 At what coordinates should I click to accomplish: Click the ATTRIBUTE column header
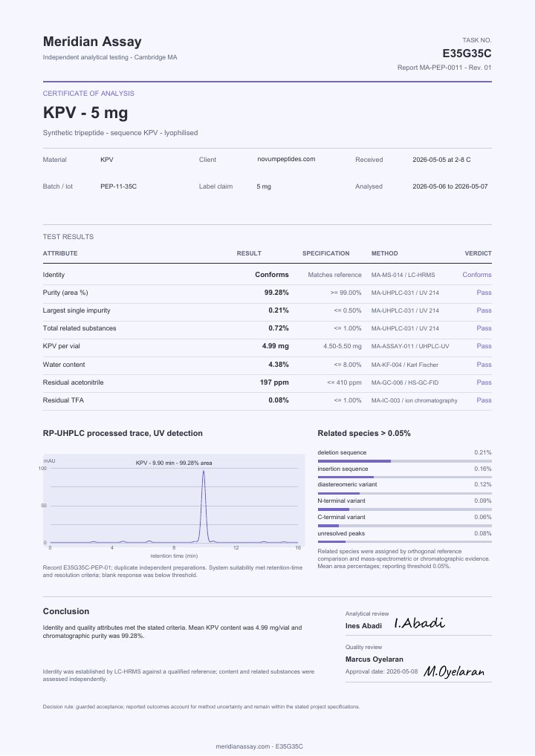point(60,253)
